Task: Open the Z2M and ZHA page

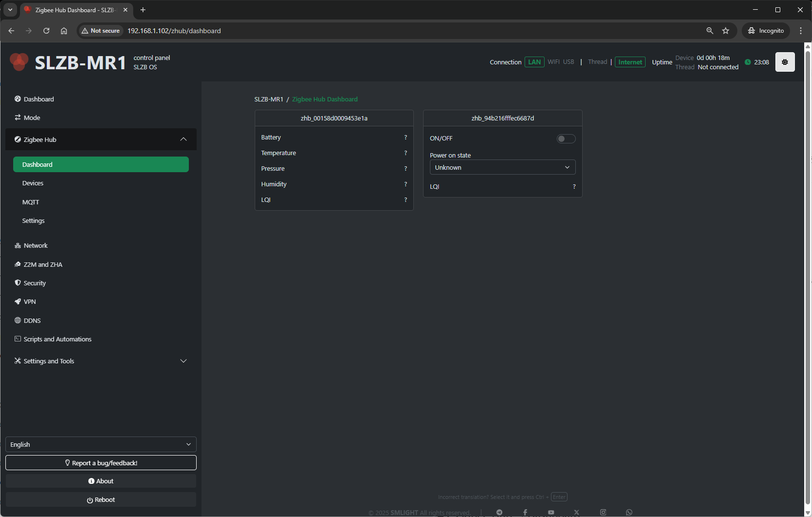Action: [43, 264]
